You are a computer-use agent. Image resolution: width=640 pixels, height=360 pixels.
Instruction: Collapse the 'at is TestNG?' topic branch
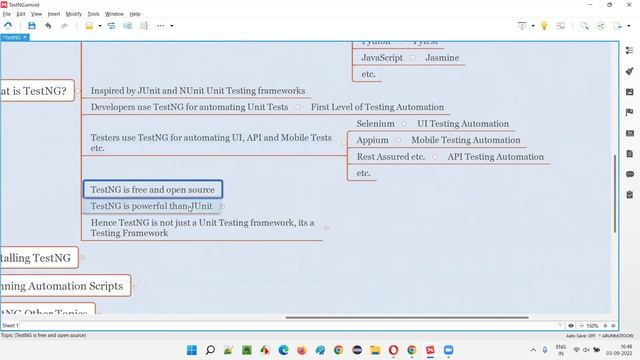coord(78,91)
